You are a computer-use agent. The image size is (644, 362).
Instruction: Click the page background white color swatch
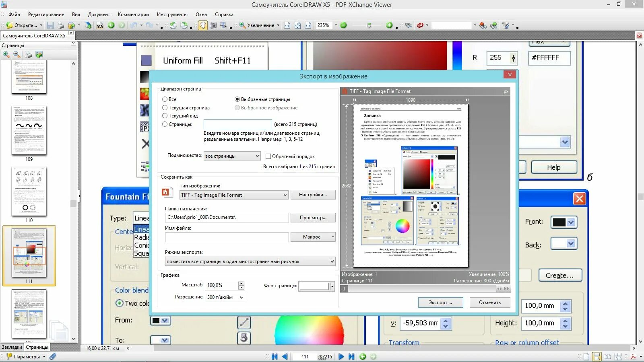[314, 286]
